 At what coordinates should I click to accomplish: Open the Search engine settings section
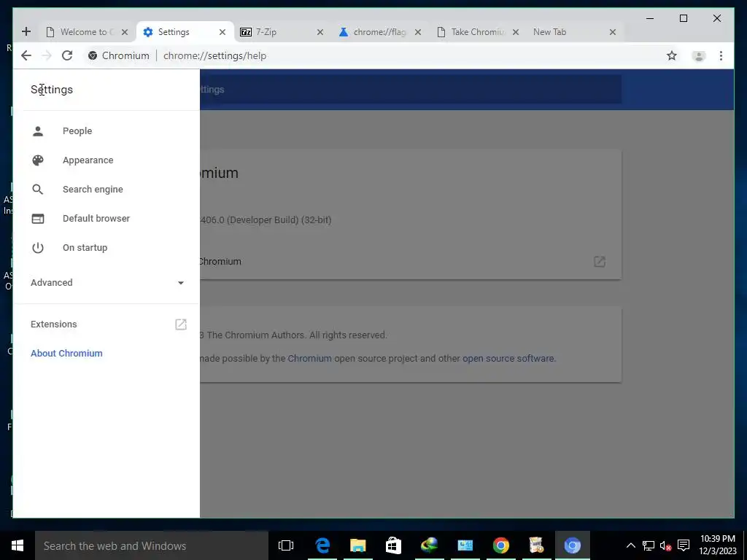click(x=107, y=189)
